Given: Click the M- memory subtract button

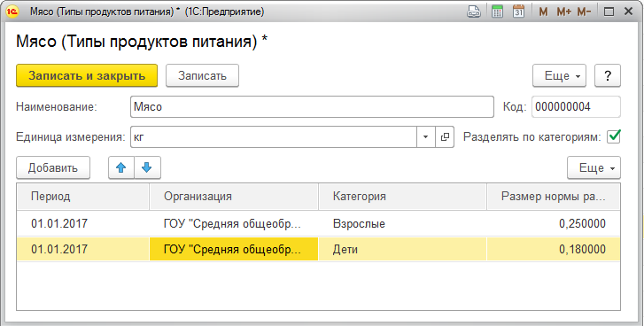Looking at the screenshot, I should [584, 12].
